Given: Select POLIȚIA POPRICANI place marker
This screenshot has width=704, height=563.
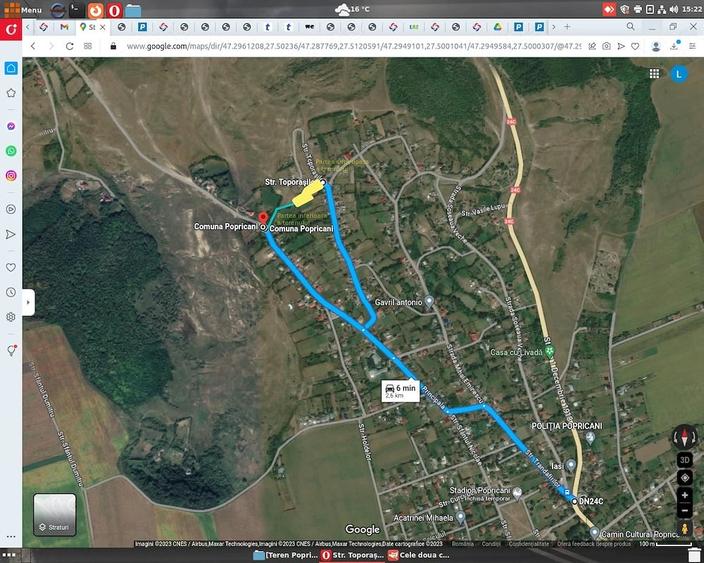Looking at the screenshot, I should pyautogui.click(x=590, y=437).
